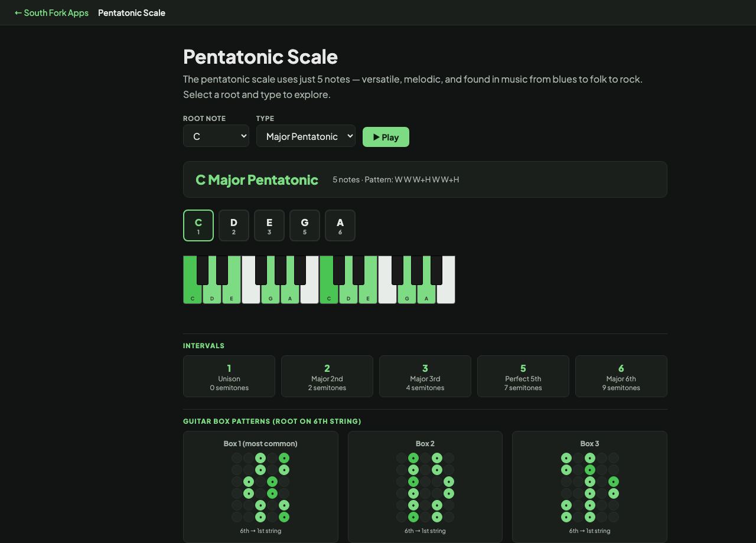Screen dimensions: 756x543
Task: Click the Intervals section heading
Action: [x=204, y=346]
